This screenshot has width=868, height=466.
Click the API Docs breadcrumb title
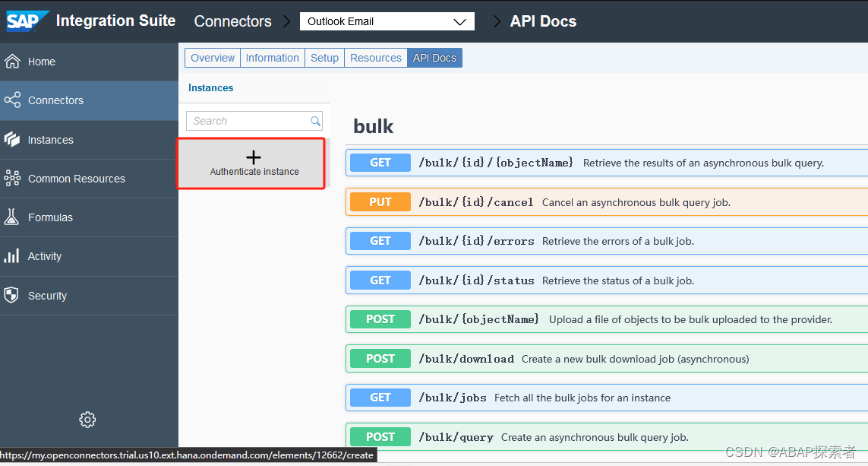click(543, 21)
